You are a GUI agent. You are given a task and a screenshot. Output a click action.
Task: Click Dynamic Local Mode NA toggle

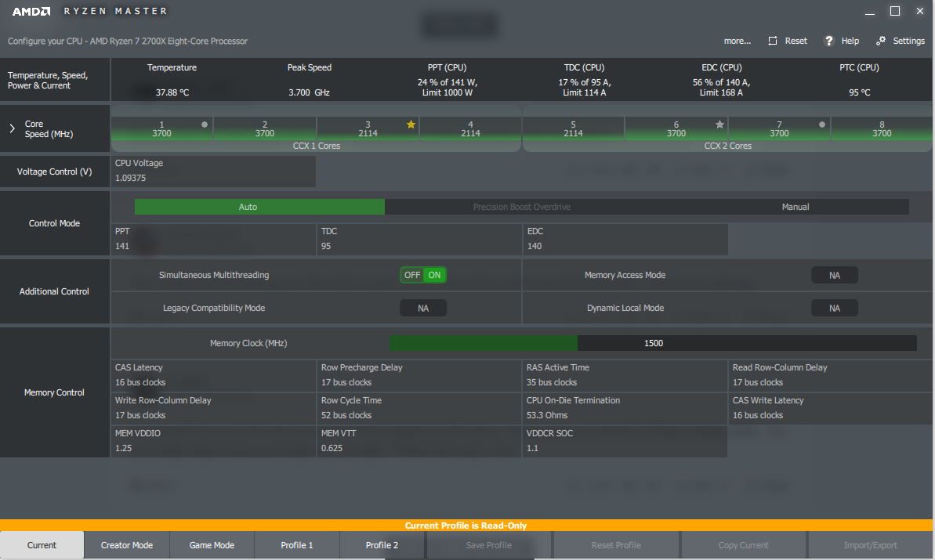(x=834, y=308)
